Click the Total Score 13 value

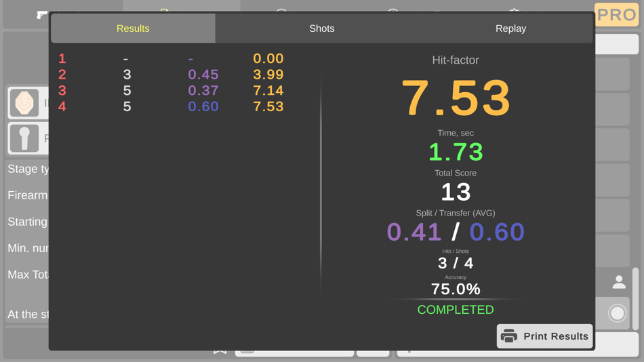click(x=456, y=192)
